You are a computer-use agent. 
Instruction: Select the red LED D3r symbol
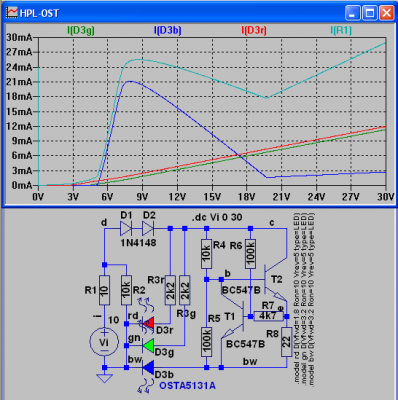[x=148, y=323]
